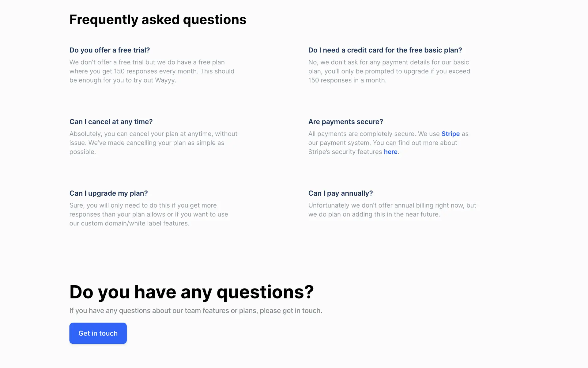Image resolution: width=588 pixels, height=368 pixels.
Task: Click the answer starting "Absolutely, you can cancel"
Action: click(153, 143)
